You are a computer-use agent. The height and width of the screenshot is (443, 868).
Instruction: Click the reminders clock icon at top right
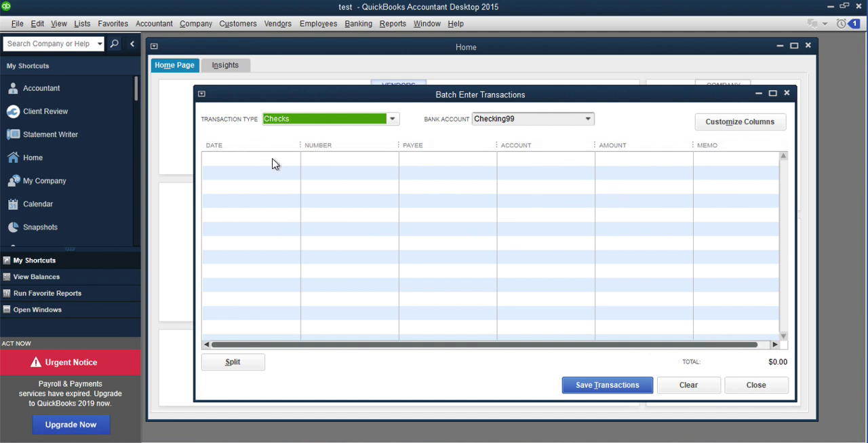841,24
